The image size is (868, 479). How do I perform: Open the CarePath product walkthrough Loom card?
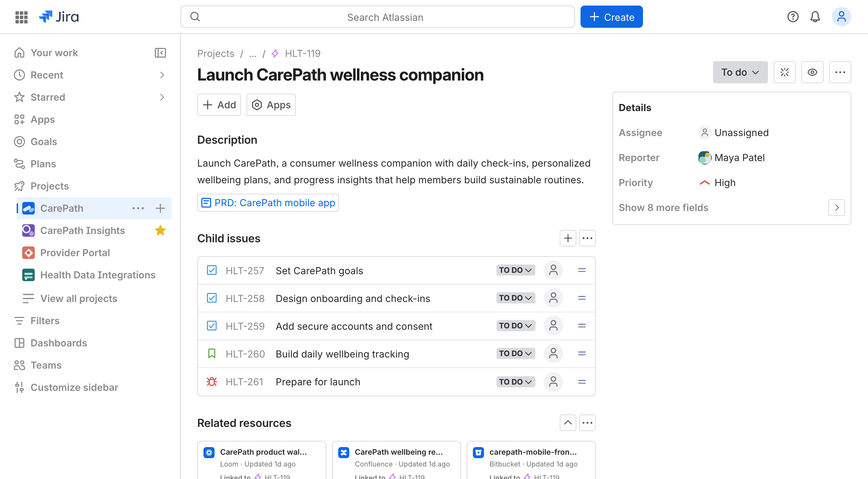coord(261,460)
